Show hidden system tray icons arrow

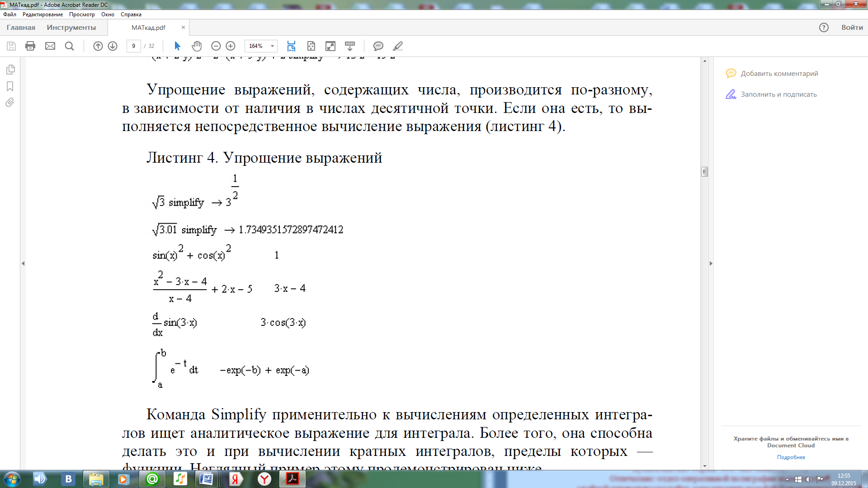pyautogui.click(x=787, y=479)
